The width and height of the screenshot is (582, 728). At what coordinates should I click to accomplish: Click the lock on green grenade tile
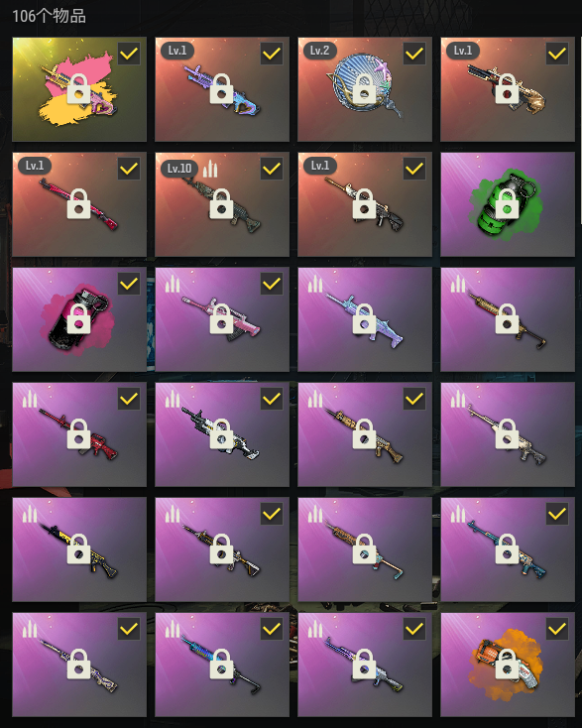coord(507,204)
